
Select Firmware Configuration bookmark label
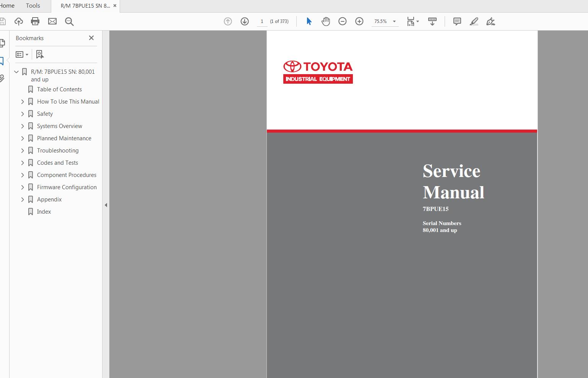tap(67, 187)
